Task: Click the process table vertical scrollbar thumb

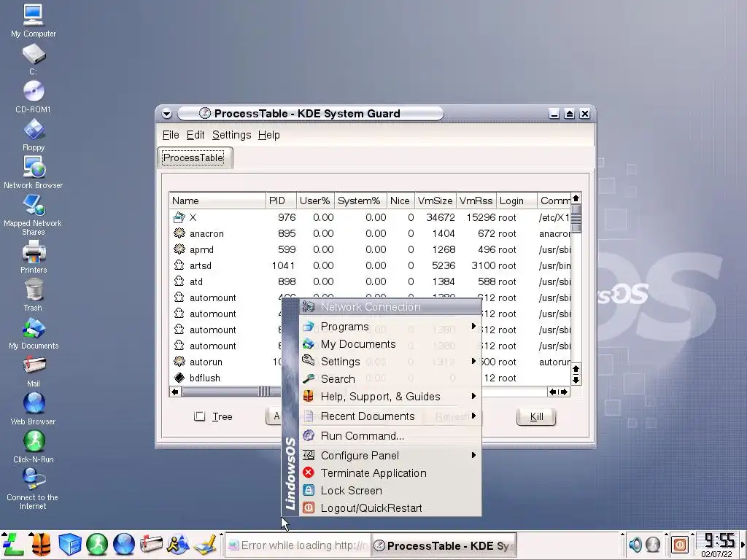Action: tap(576, 219)
